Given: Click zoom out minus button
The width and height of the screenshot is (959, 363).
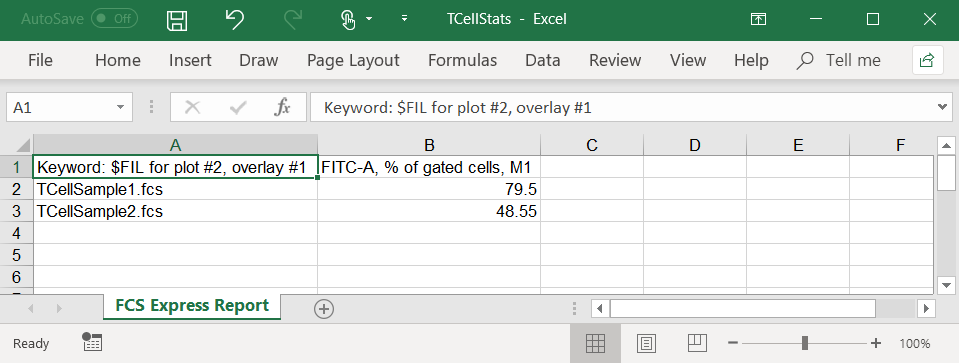Looking at the screenshot, I should (x=733, y=343).
